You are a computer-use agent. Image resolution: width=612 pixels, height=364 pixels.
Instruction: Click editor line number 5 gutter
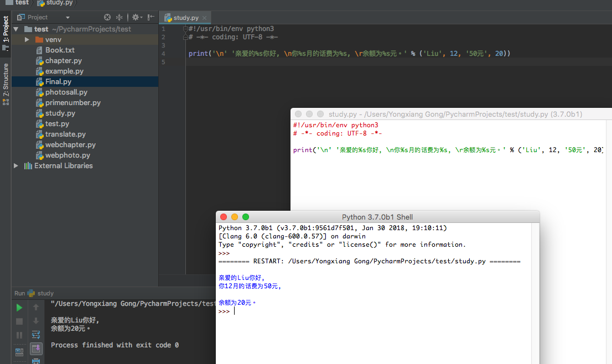(163, 62)
